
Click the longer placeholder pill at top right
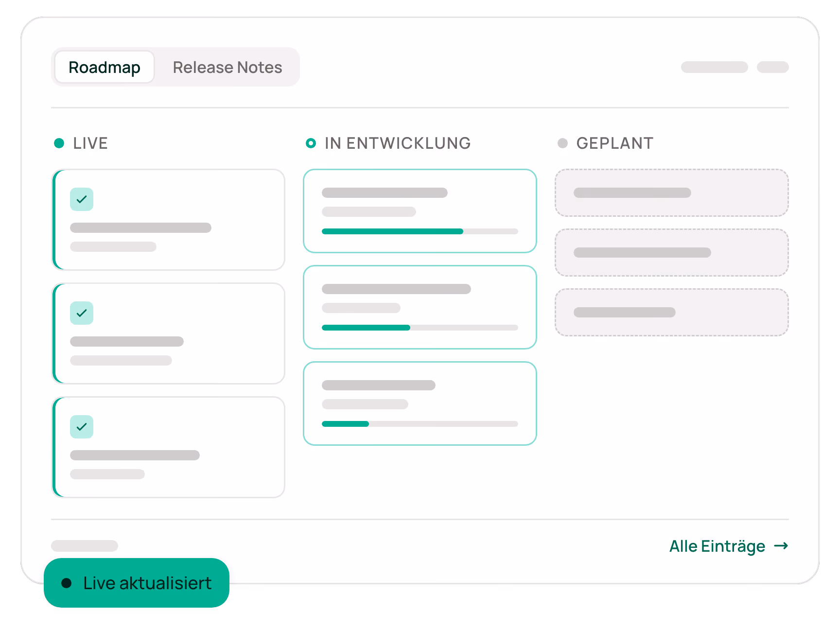click(x=714, y=67)
